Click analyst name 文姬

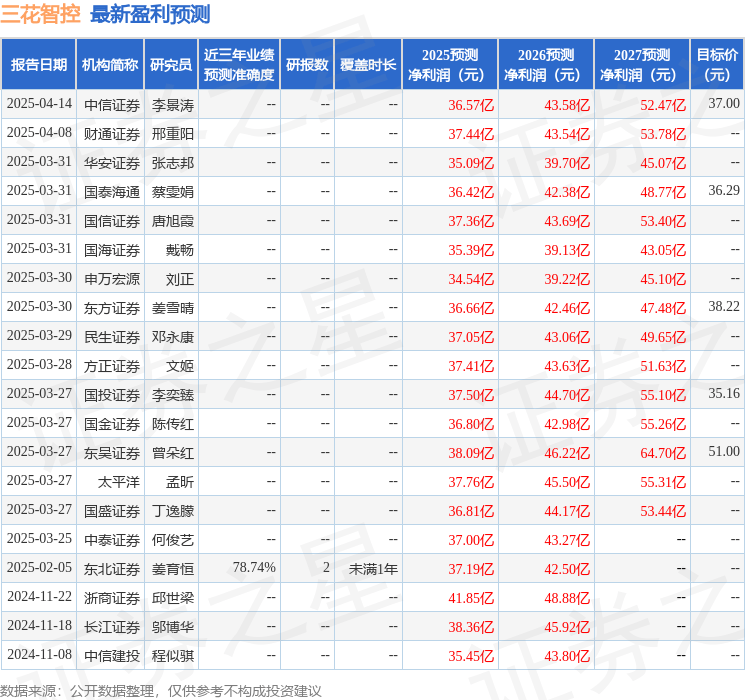180,366
